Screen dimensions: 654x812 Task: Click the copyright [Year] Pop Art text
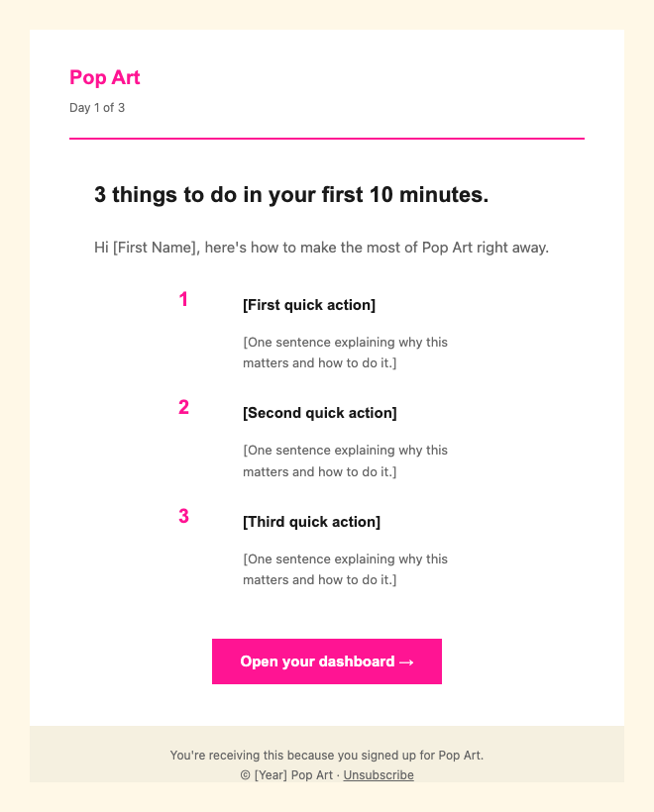pos(286,774)
